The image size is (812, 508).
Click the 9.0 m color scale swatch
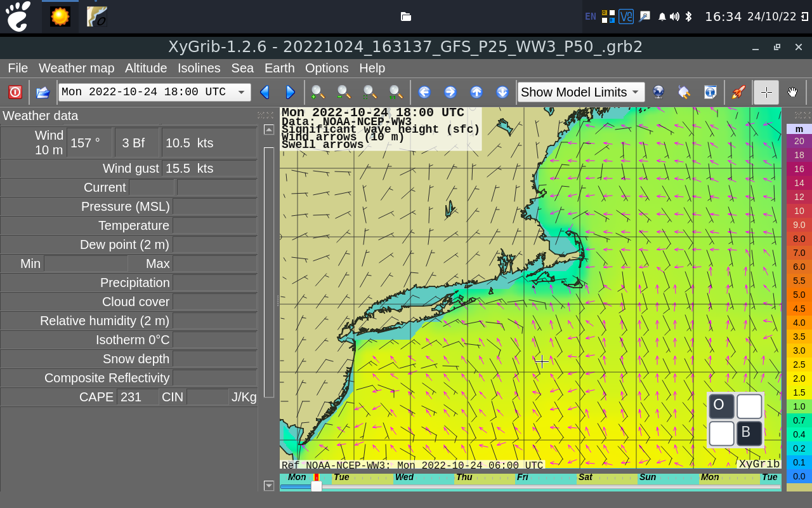coord(799,225)
